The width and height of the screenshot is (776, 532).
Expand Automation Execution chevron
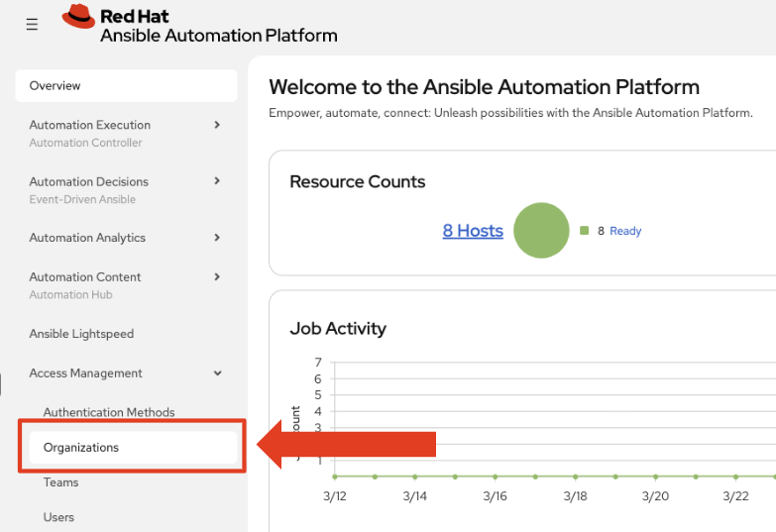pos(217,125)
